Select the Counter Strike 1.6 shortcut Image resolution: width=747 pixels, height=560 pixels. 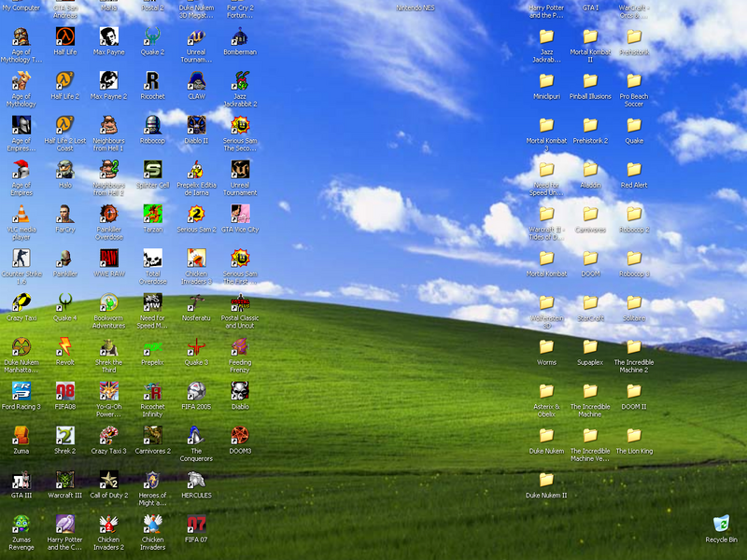[21, 259]
